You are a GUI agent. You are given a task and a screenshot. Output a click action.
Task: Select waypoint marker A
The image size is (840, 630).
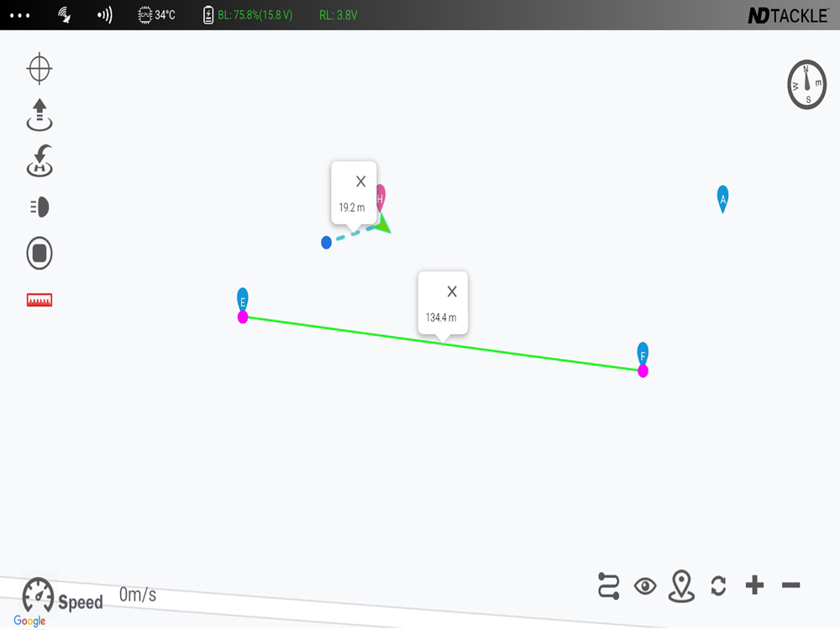point(722,199)
